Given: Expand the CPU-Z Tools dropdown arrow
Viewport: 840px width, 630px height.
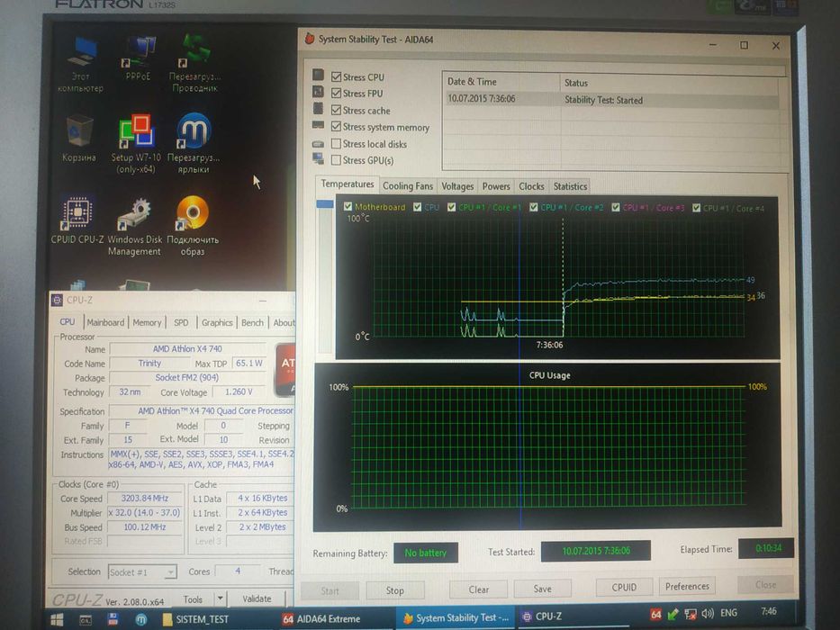Looking at the screenshot, I should 221,598.
